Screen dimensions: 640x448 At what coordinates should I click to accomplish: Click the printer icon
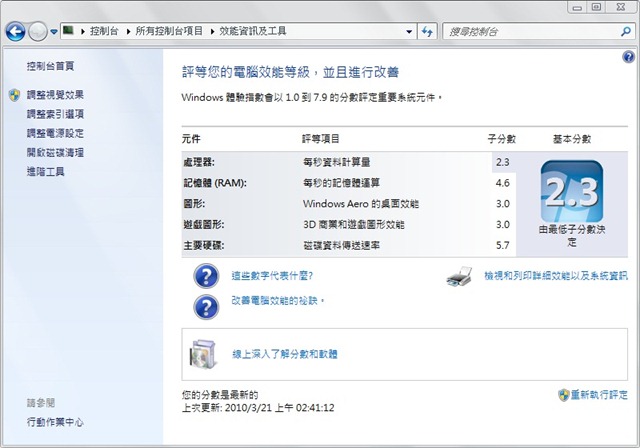click(x=459, y=276)
